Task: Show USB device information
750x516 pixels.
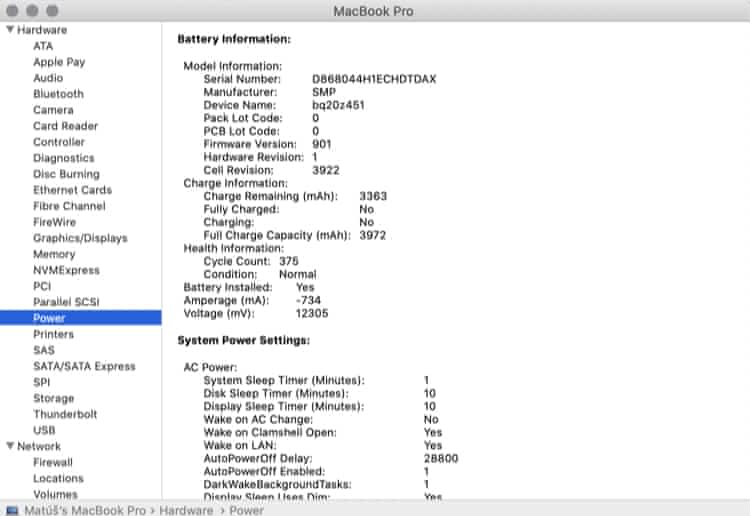Action: (x=44, y=430)
